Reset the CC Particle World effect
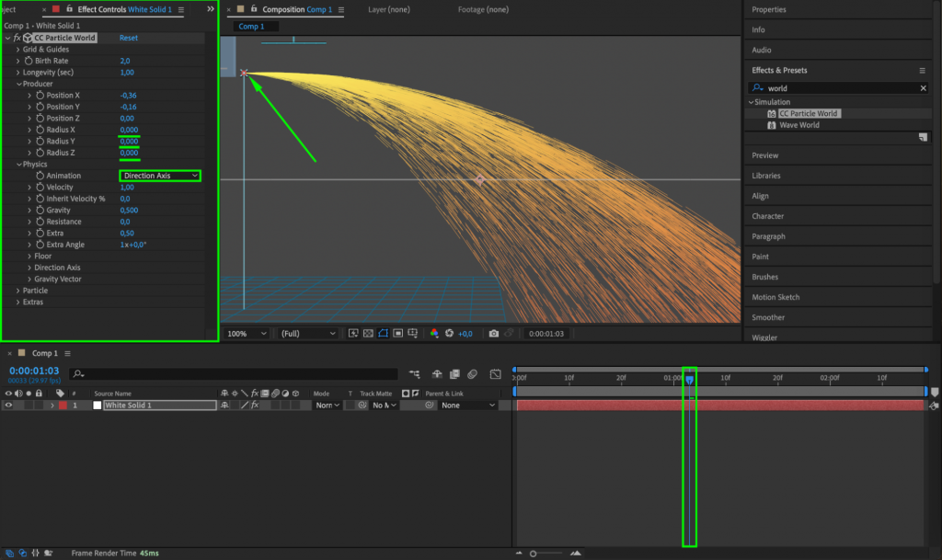Viewport: 942px width, 560px height. point(128,38)
